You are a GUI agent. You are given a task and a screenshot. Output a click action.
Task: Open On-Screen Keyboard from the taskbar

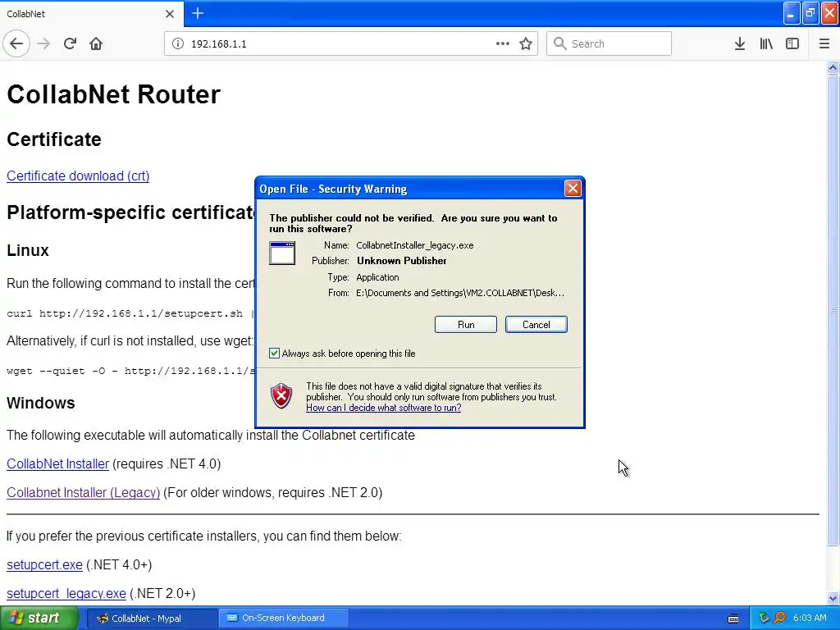(x=283, y=619)
